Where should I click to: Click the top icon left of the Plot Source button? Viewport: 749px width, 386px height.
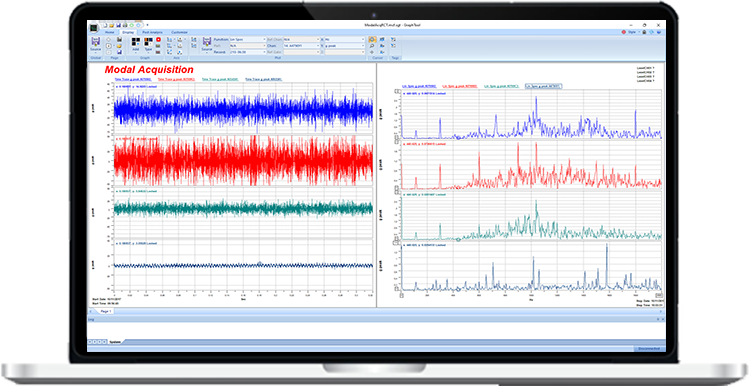point(193,39)
